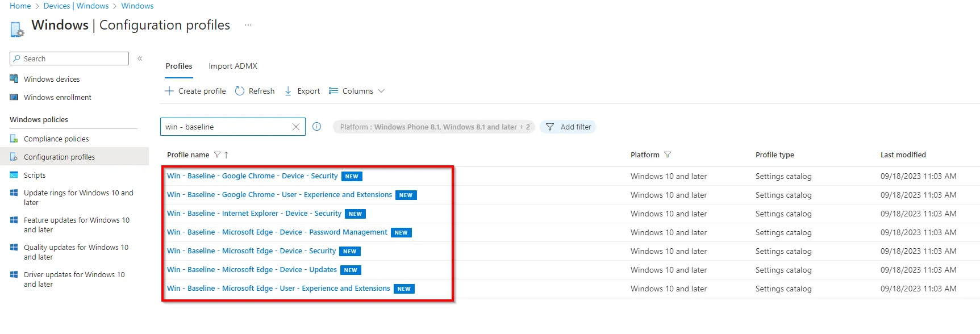The image size is (980, 334).
Task: Open Microsoft Edge - Device - Security profile
Action: click(x=252, y=251)
